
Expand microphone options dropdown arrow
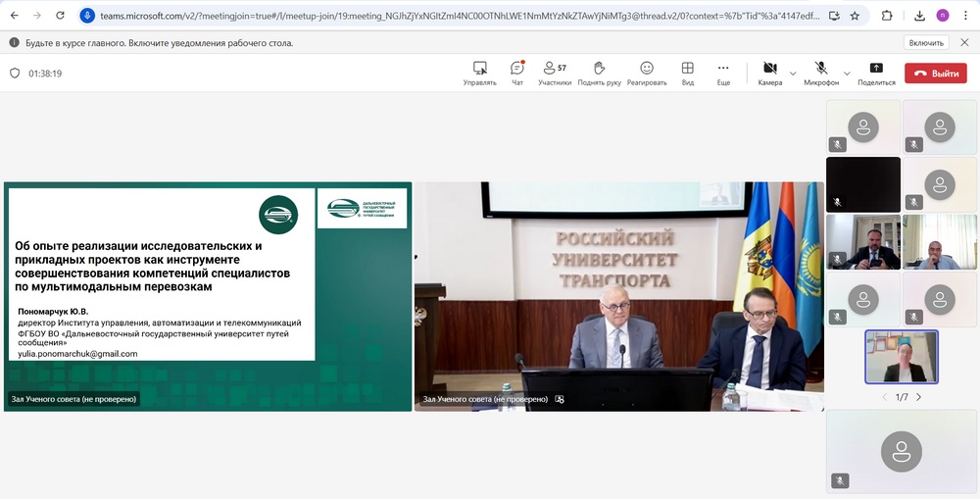tap(847, 74)
